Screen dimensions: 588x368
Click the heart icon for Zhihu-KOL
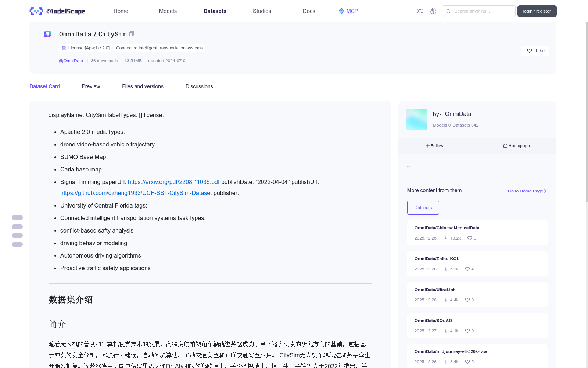click(x=467, y=269)
